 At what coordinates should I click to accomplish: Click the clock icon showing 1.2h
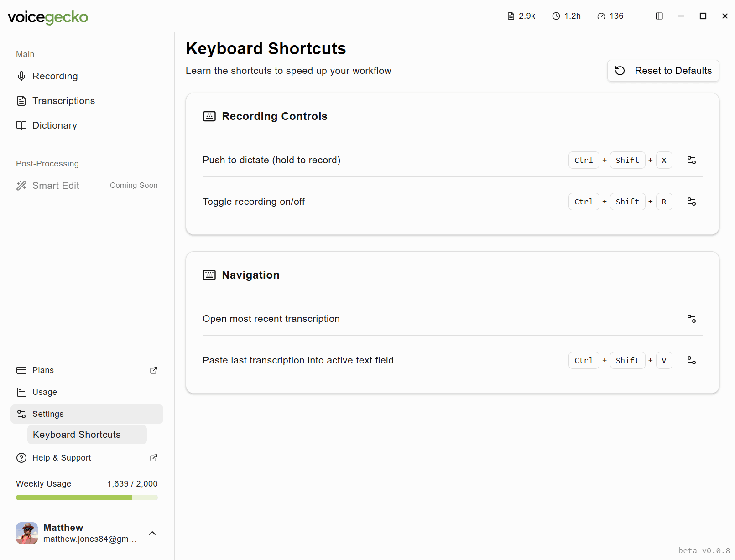[x=555, y=16]
